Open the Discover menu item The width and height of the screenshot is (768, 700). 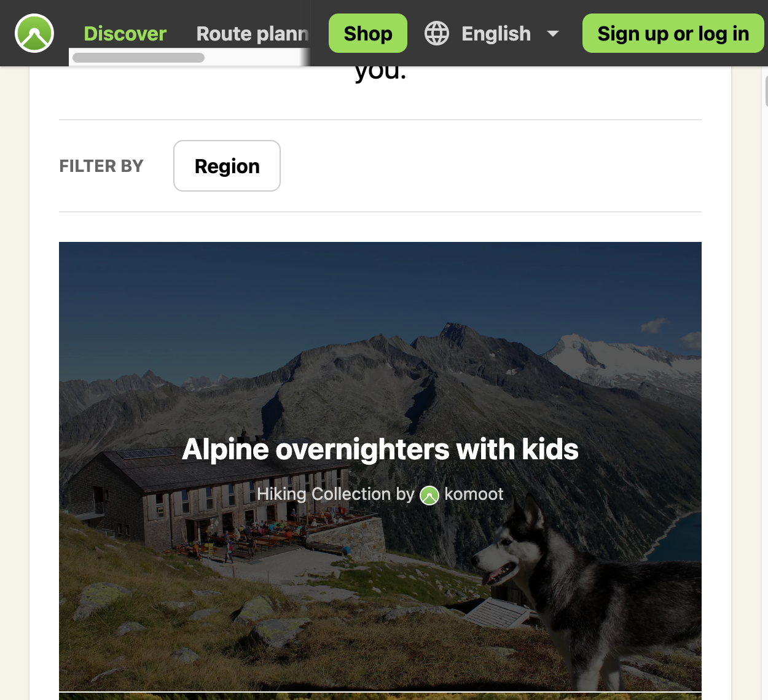pyautogui.click(x=125, y=33)
